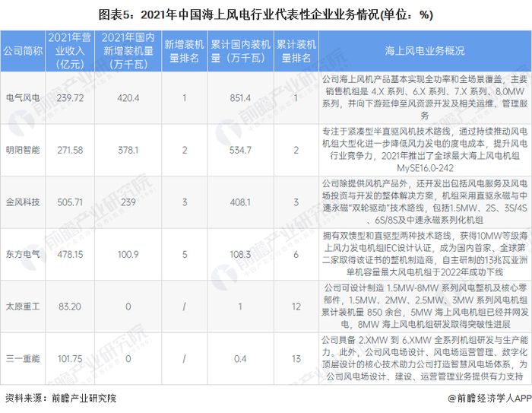Click revenue value 101.75

pos(70,359)
